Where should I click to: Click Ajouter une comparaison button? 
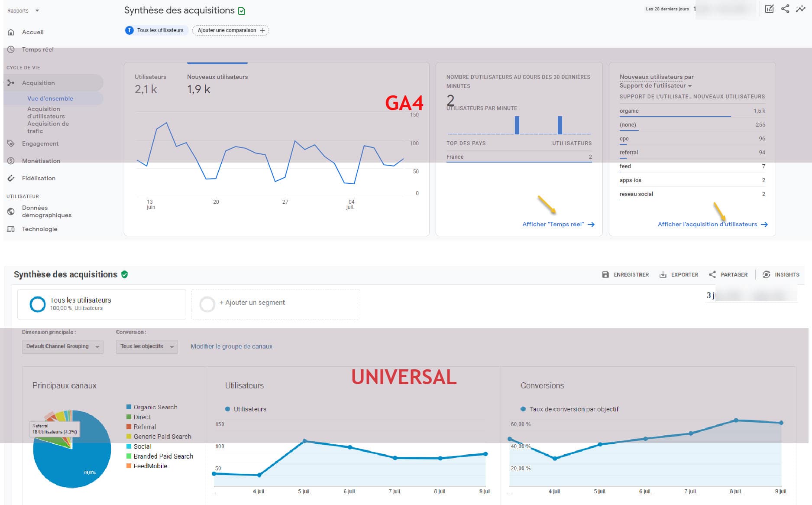231,30
